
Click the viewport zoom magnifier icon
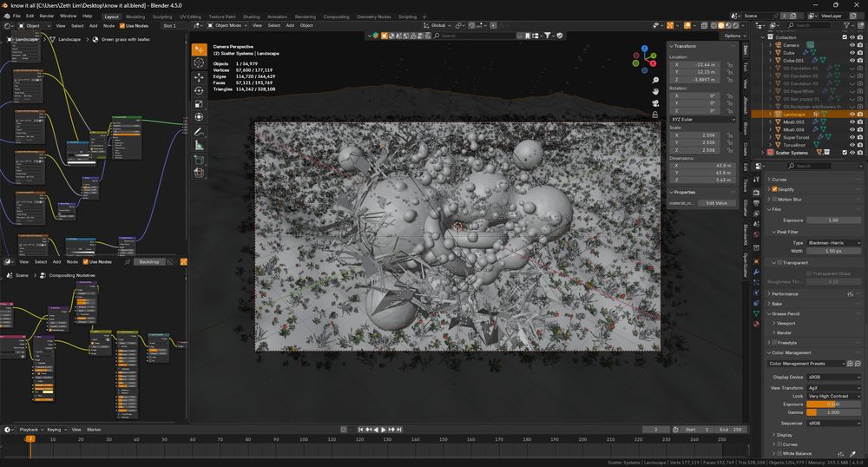pyautogui.click(x=655, y=81)
